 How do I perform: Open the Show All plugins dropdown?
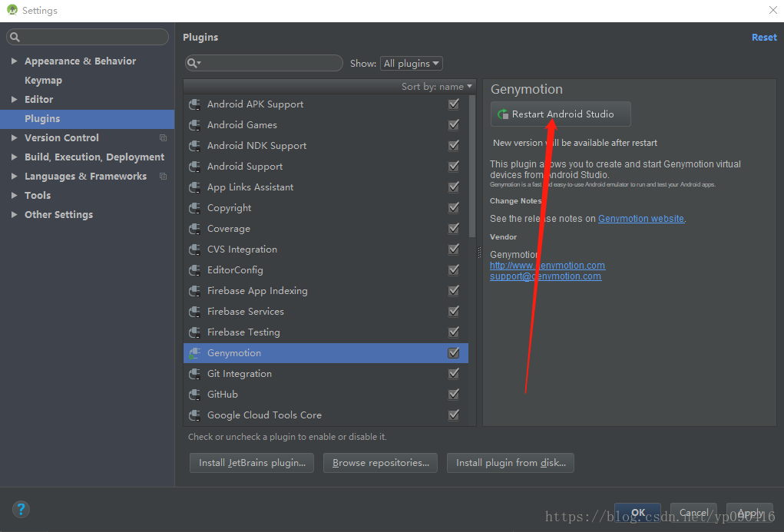(411, 64)
